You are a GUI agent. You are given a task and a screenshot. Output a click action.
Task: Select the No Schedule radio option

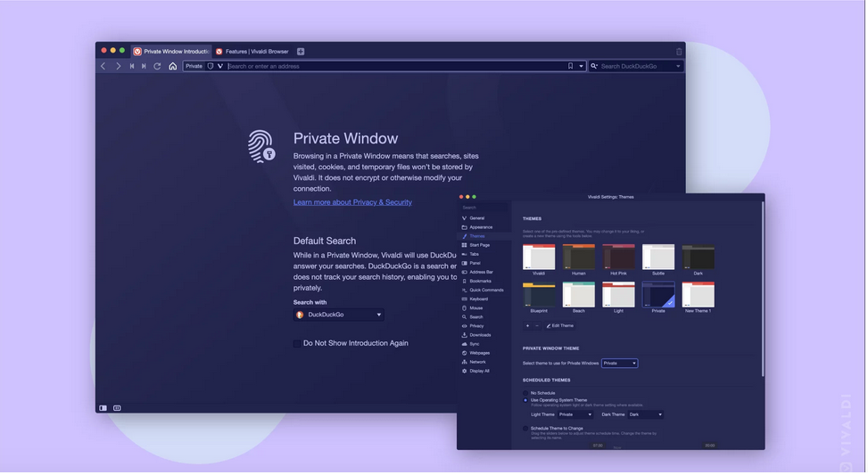(x=525, y=393)
